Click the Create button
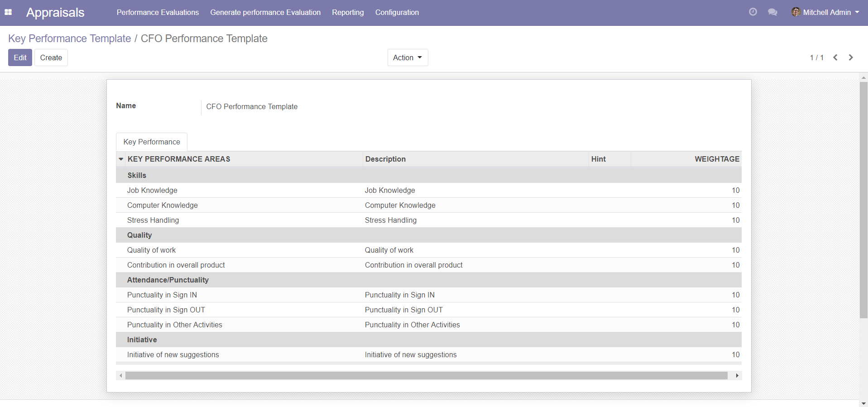 pos(51,57)
